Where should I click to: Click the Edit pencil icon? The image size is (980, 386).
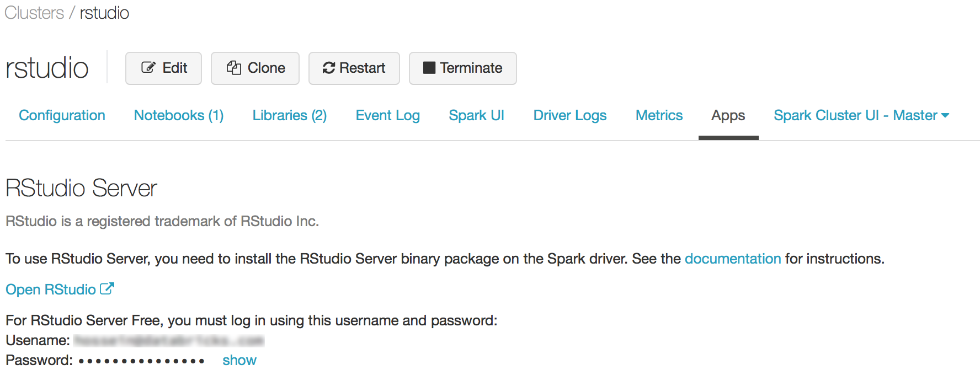[x=148, y=68]
